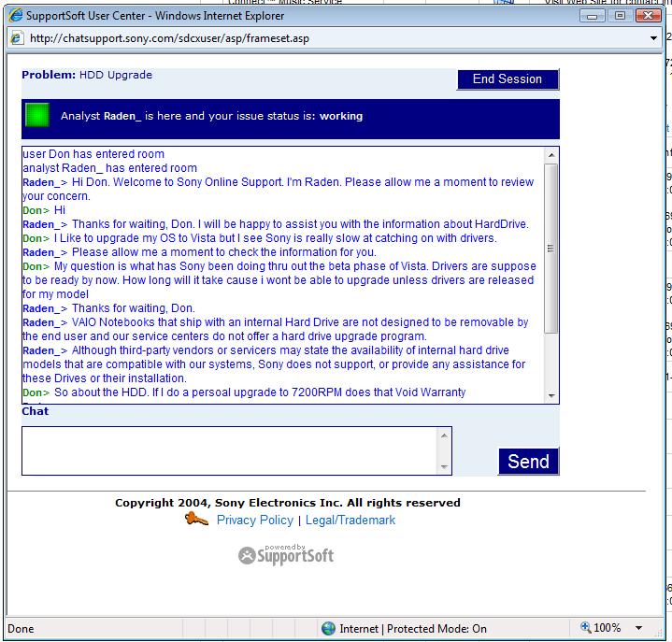Click 'Done' in the status bar
The image size is (672, 642).
[21, 629]
